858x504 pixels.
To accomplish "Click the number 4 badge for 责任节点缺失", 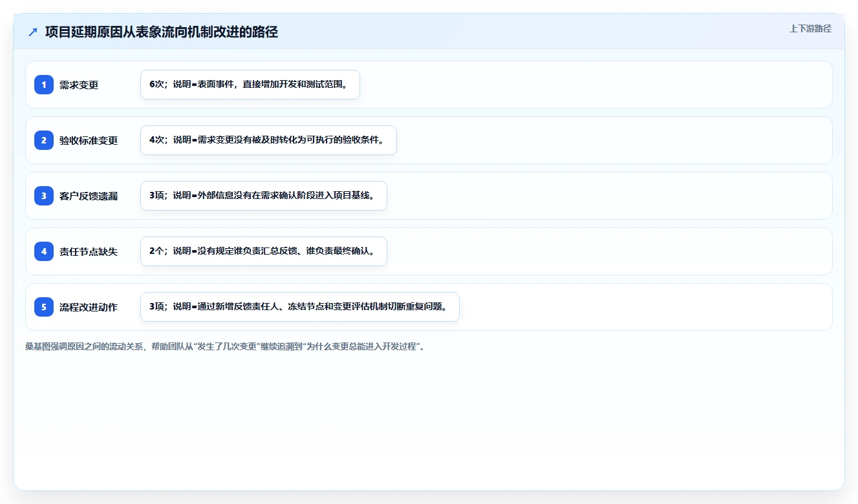I will (44, 251).
